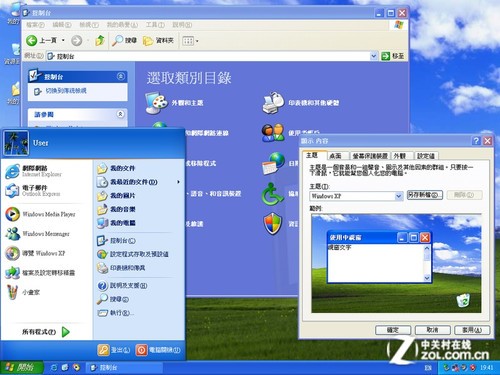The image size is (500, 375).
Task: Click the Save As button in Display Properties
Action: click(425, 195)
